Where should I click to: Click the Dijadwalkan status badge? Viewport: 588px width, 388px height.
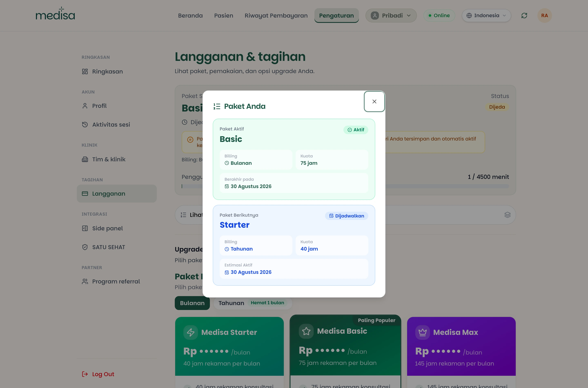pos(346,216)
